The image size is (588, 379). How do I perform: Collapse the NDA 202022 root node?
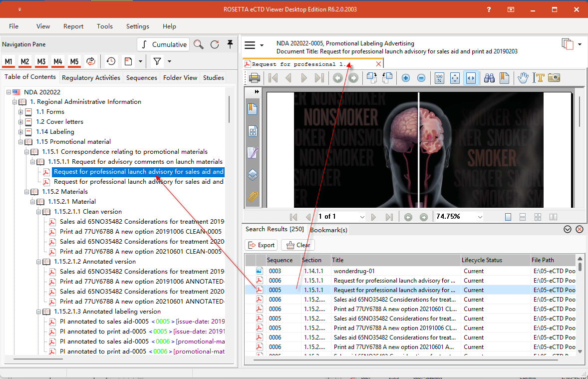(x=8, y=92)
